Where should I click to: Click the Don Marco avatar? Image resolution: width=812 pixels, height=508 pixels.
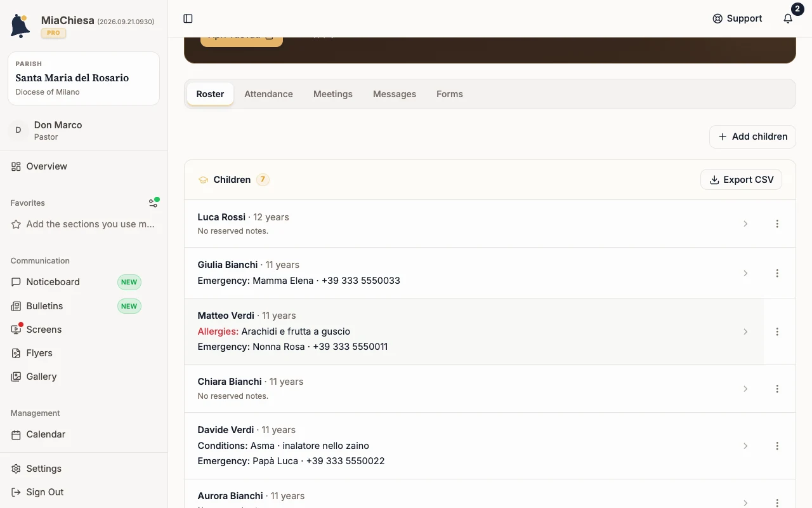click(18, 130)
